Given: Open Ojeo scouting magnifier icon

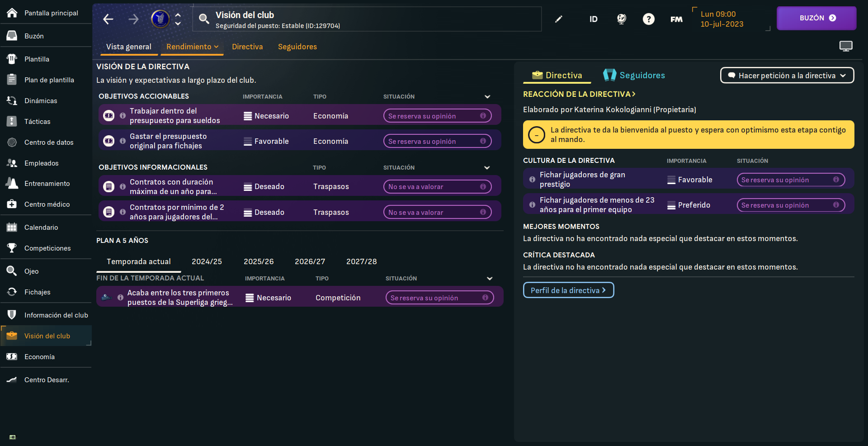Looking at the screenshot, I should [12, 271].
